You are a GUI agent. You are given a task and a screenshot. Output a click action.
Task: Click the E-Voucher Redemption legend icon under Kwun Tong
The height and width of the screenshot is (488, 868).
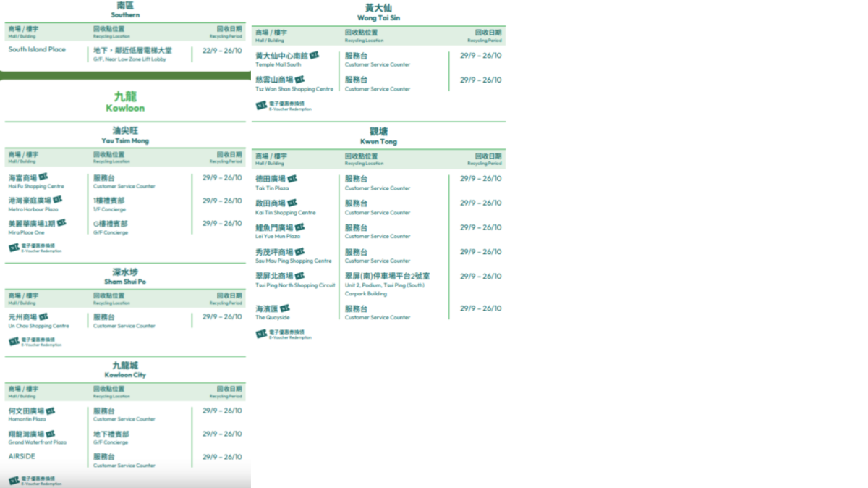click(x=261, y=335)
